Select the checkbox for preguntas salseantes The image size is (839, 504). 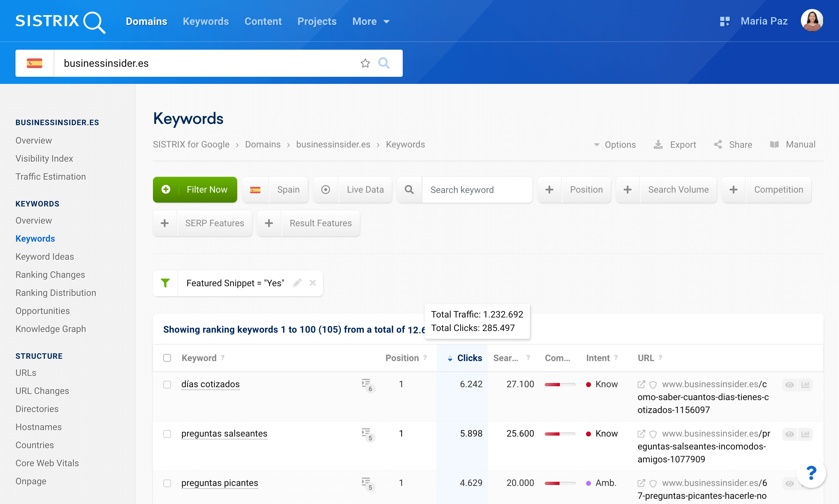pos(167,434)
